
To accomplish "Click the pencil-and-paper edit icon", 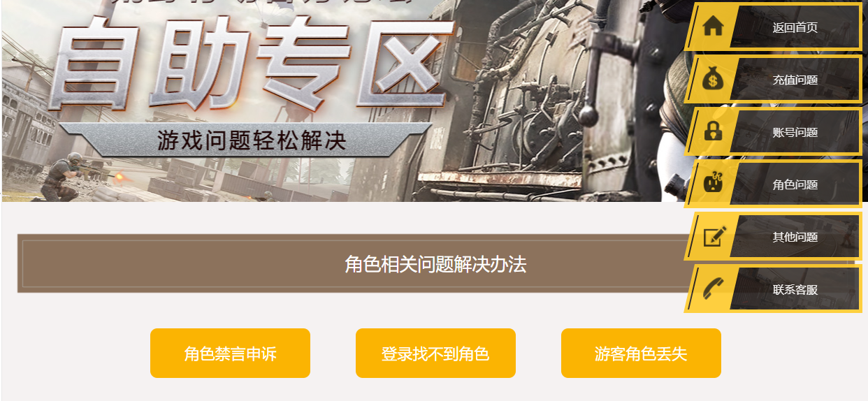I will click(x=714, y=236).
